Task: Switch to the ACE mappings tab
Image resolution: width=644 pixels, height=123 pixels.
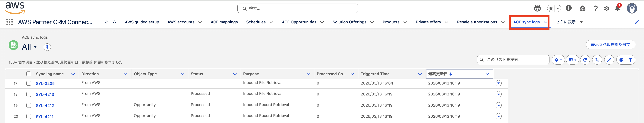Action: click(224, 22)
